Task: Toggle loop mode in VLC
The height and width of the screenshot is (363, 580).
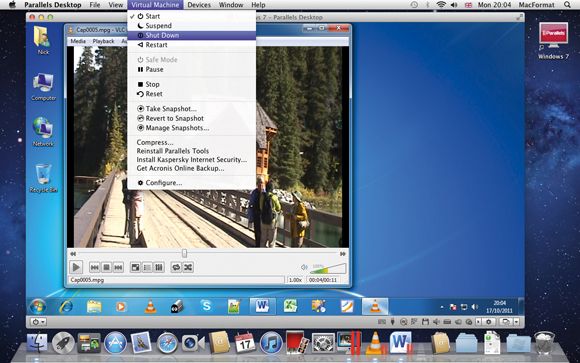Action: tap(176, 267)
